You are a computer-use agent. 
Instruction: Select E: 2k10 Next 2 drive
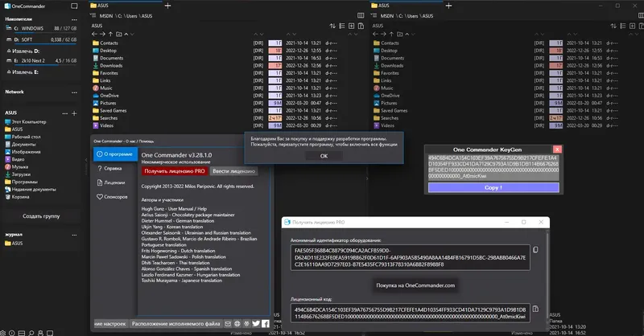click(x=41, y=60)
